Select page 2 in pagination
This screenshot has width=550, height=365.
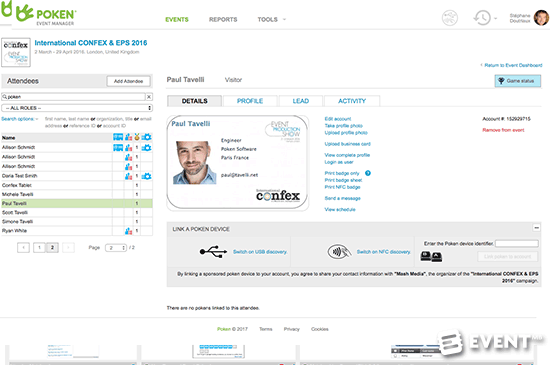coord(52,248)
